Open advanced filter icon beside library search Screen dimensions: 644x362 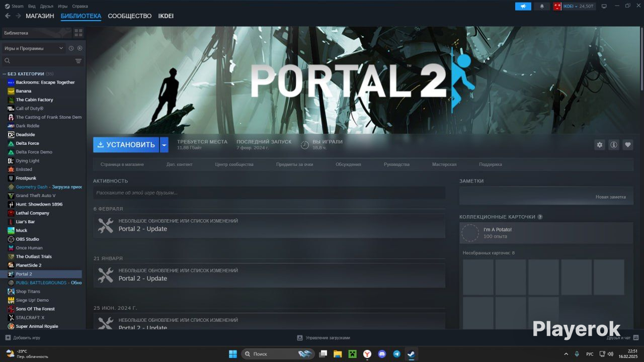click(x=78, y=61)
